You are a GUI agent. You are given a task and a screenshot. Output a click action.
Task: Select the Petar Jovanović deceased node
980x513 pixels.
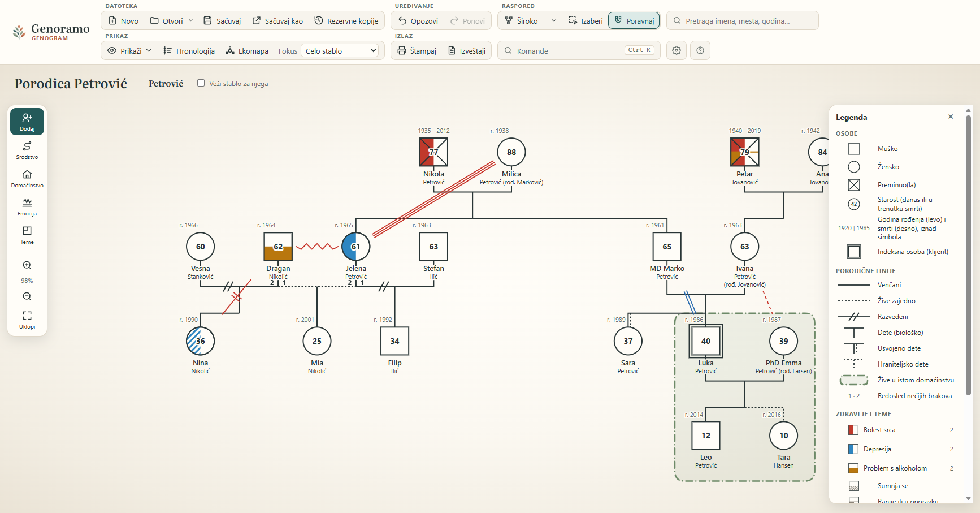coord(745,152)
